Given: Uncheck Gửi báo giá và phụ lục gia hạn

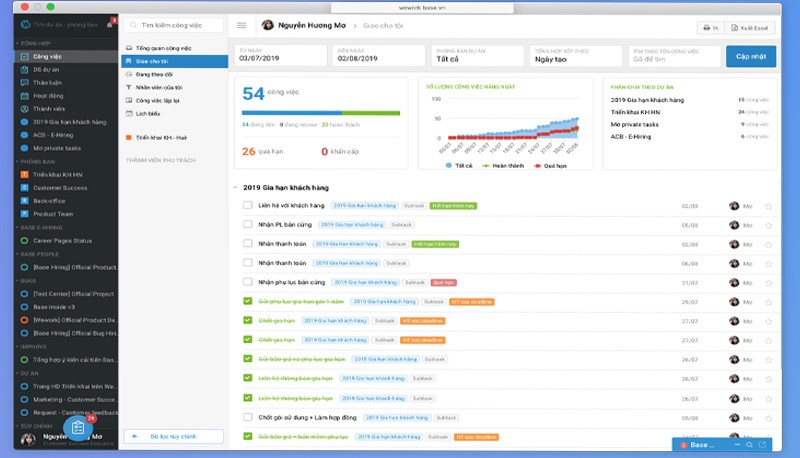Looking at the screenshot, I should point(247,359).
